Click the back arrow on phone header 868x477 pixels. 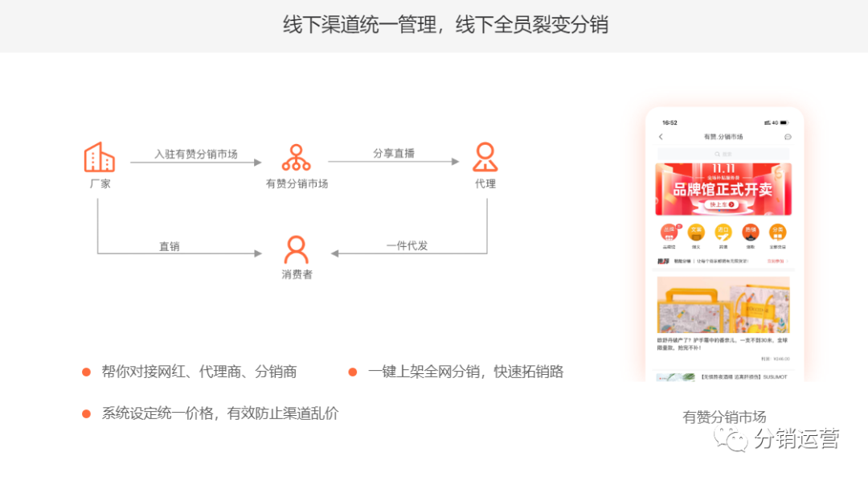661,137
